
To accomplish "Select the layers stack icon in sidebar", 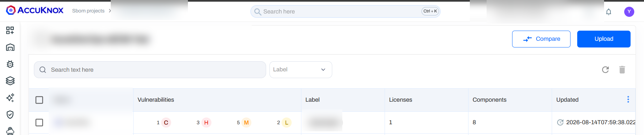I will point(10,81).
